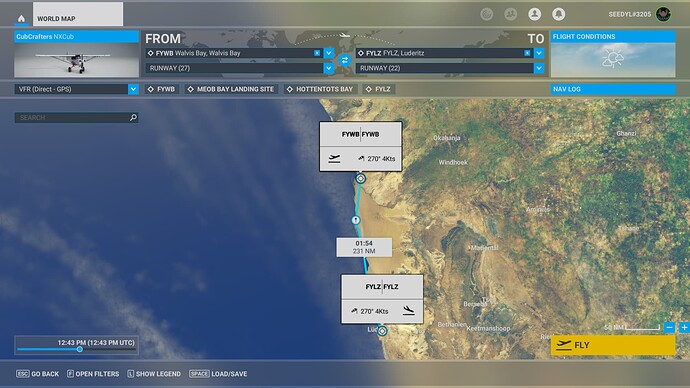Swap departure and arrival airports
This screenshot has width=690, height=388.
pos(345,60)
